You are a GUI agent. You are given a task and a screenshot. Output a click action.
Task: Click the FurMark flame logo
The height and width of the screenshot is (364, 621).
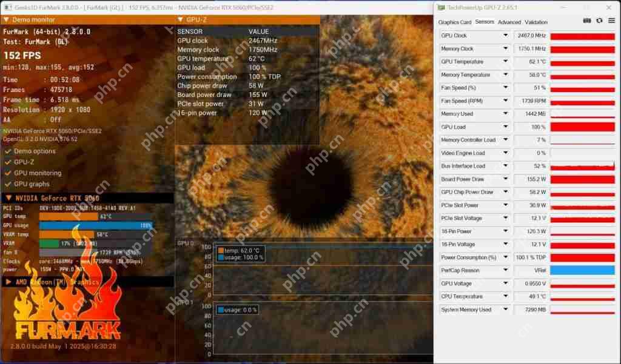point(68,303)
